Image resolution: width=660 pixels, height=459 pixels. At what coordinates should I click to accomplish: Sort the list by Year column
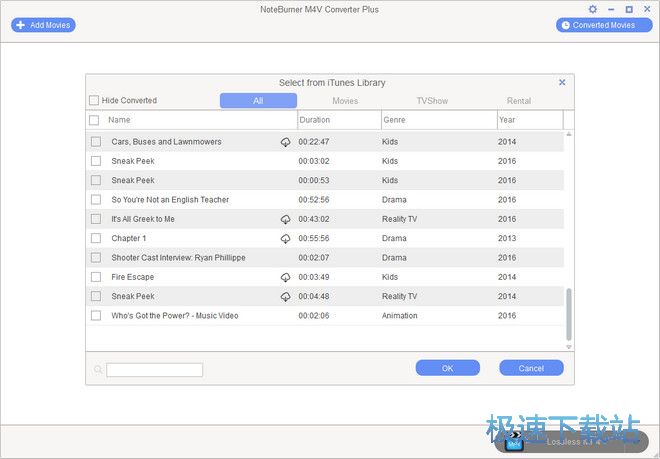(x=528, y=120)
